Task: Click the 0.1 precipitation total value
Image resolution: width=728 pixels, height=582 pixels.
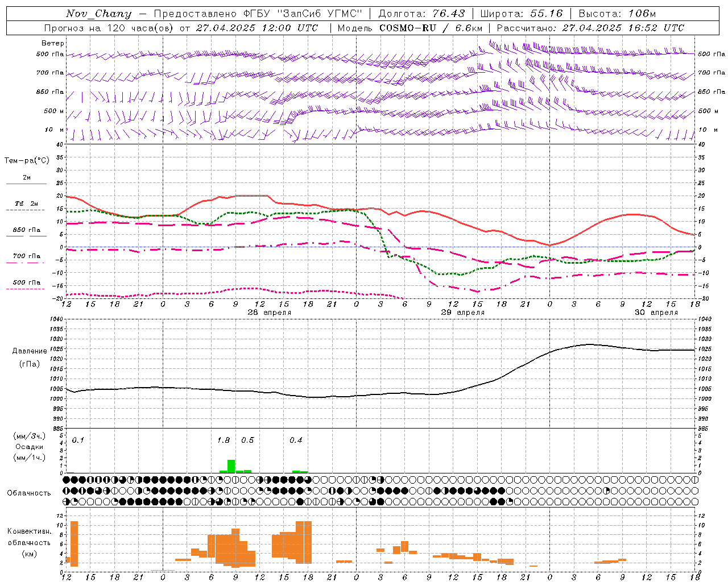Action: coord(78,440)
